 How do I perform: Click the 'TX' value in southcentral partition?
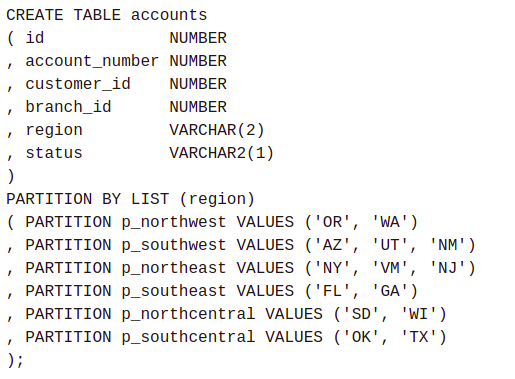418,337
